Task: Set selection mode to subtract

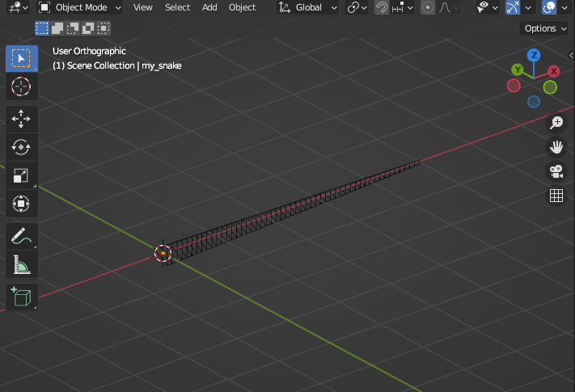Action: pyautogui.click(x=73, y=28)
